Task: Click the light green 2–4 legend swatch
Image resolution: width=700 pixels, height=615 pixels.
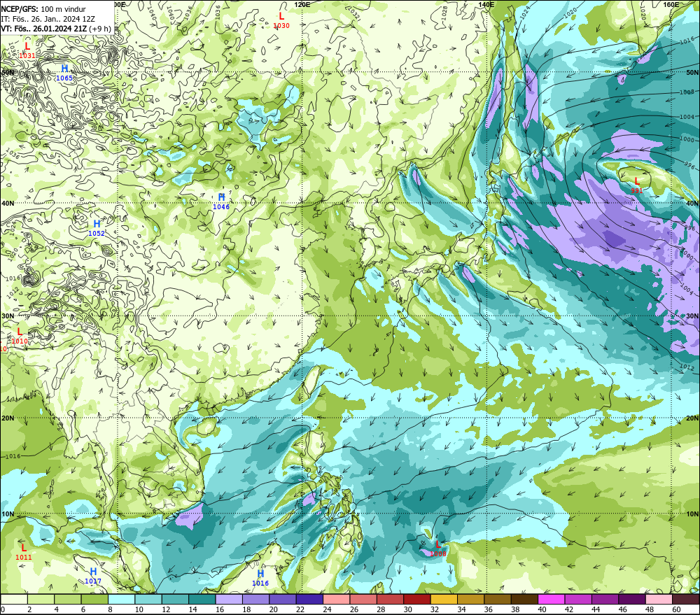Action: 41,599
